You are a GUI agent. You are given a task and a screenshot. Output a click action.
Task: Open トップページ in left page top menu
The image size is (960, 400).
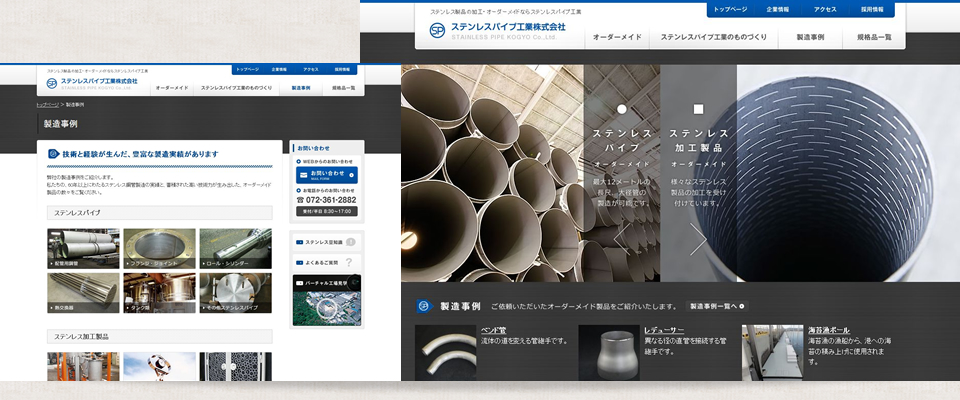click(x=247, y=70)
